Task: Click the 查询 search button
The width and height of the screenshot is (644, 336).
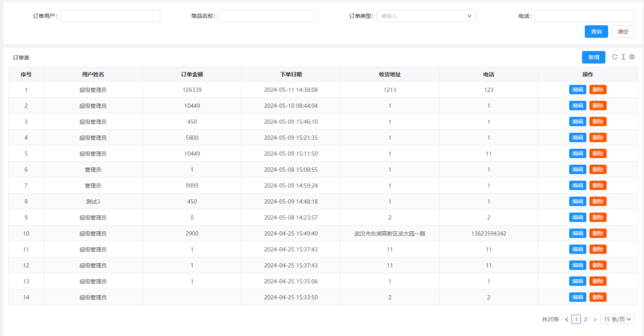Action: click(596, 32)
